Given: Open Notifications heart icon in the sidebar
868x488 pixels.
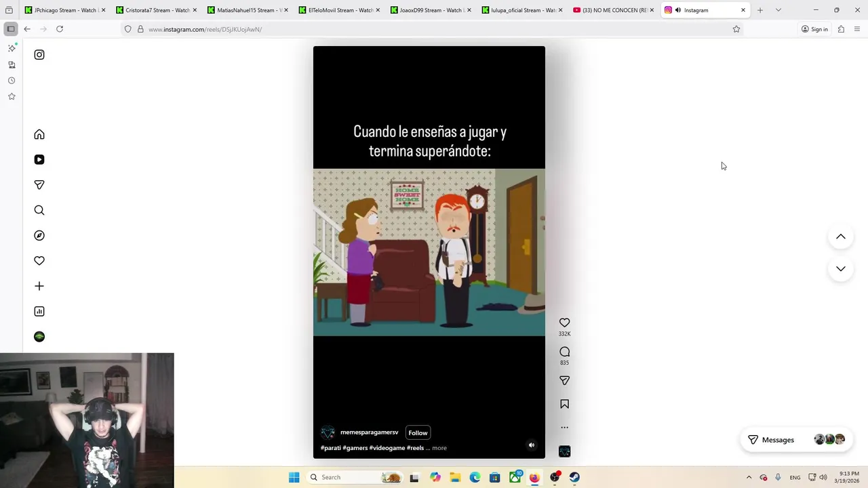Looking at the screenshot, I should (39, 261).
